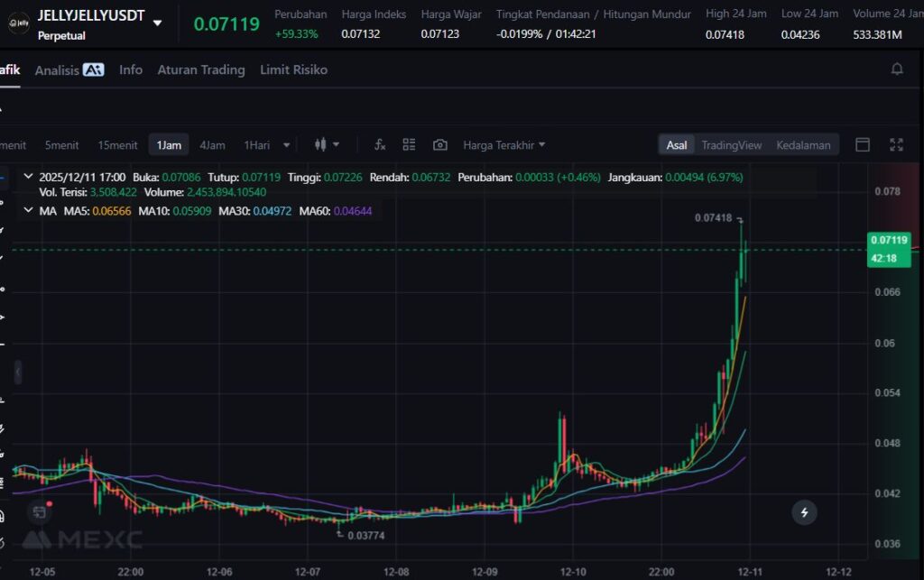The height and width of the screenshot is (580, 924).
Task: Switch chart view to Kedalaman
Action: (x=803, y=145)
